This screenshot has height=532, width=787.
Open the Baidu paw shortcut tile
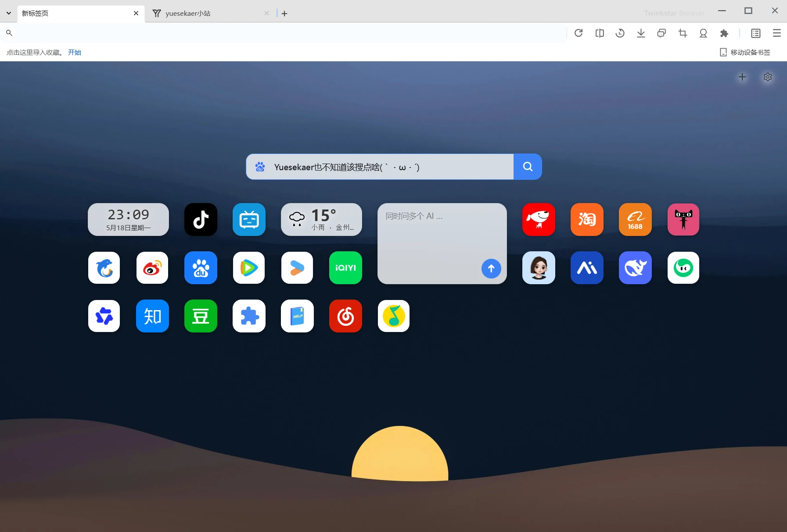click(201, 268)
